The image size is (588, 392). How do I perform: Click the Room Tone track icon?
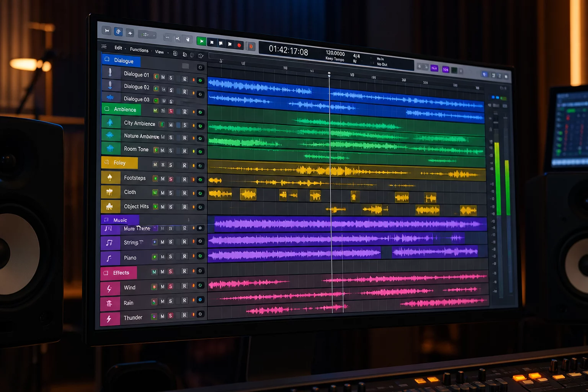click(110, 148)
